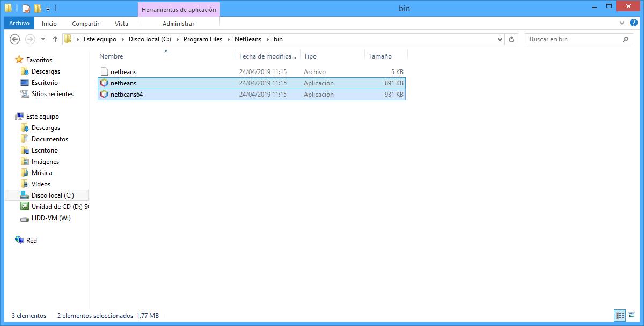The image size is (644, 326).
Task: Open Escritorio under Favoritos
Action: click(45, 83)
